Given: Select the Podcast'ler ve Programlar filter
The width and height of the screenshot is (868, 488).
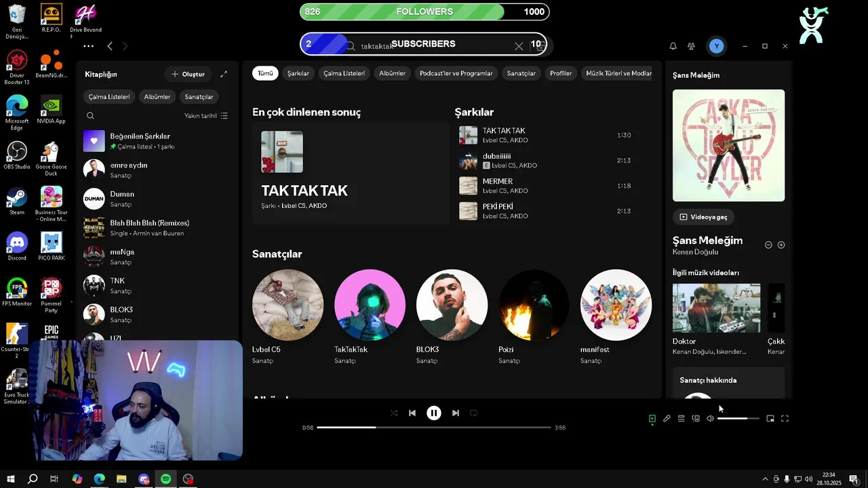Looking at the screenshot, I should [x=456, y=73].
